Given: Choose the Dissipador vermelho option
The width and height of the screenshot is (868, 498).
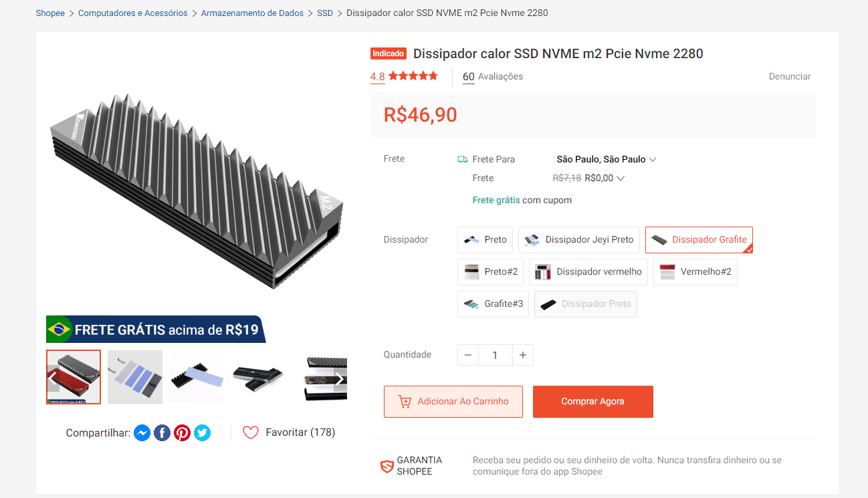Looking at the screenshot, I should pyautogui.click(x=588, y=272).
